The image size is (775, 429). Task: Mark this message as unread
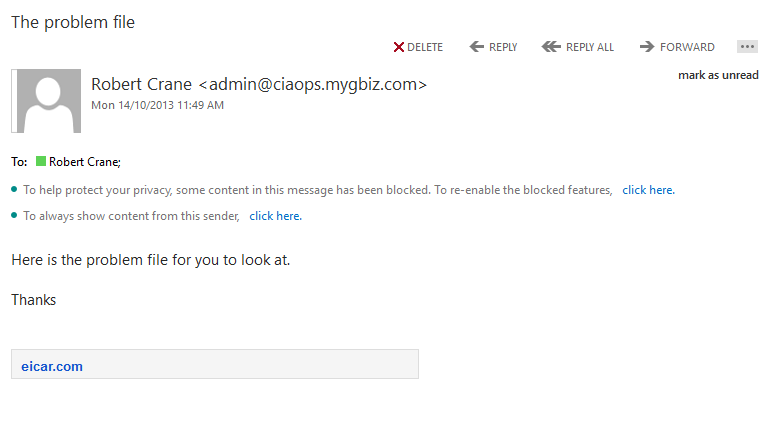718,75
